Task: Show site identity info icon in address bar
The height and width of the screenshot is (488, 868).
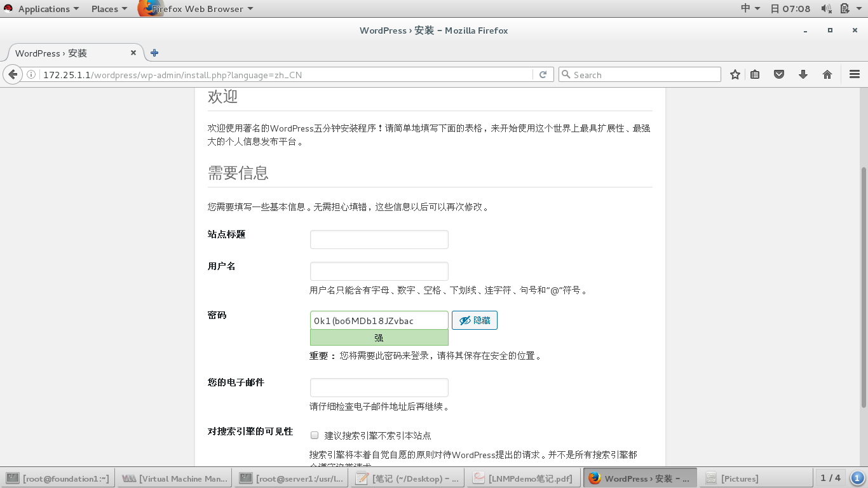Action: 31,74
